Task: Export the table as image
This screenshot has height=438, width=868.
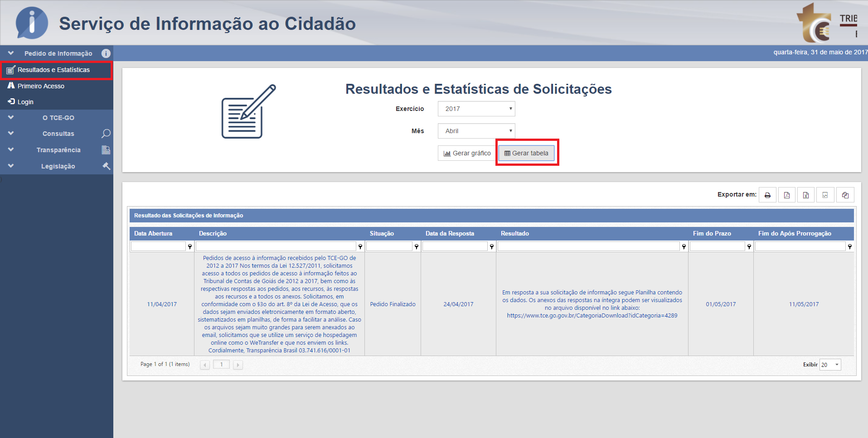Action: [825, 195]
